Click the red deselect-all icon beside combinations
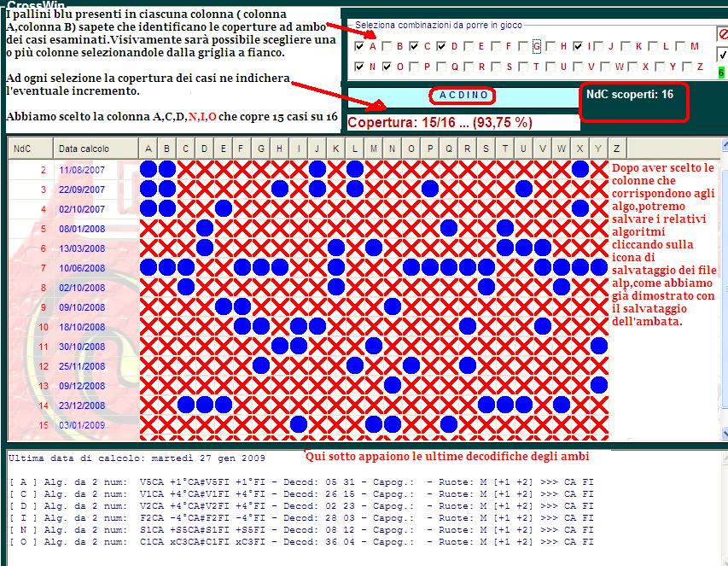Image resolution: width=728 pixels, height=566 pixels. coord(722,34)
